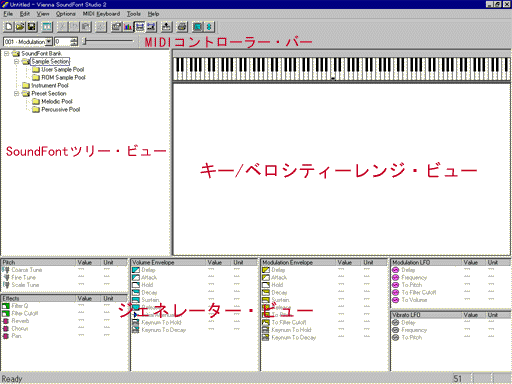The image size is (512, 384).
Task: Click the Save floppy disk toolbar icon
Action: 32,27
